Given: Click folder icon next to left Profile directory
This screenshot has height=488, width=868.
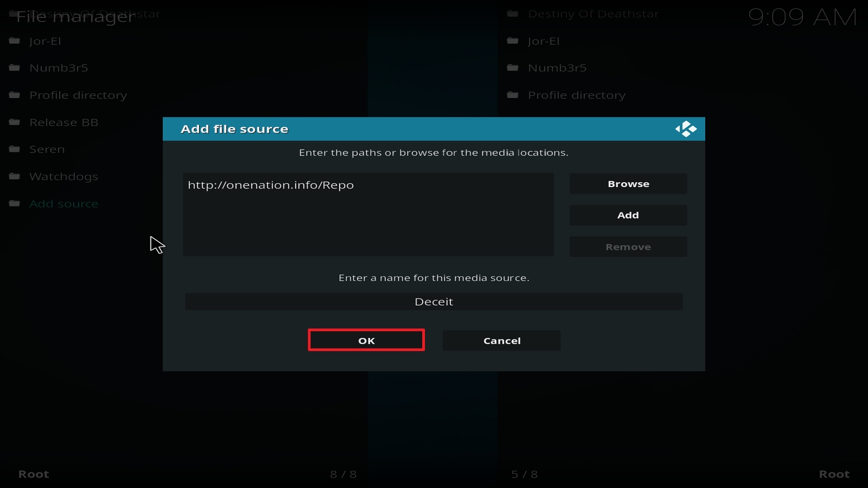Looking at the screenshot, I should click(x=14, y=95).
